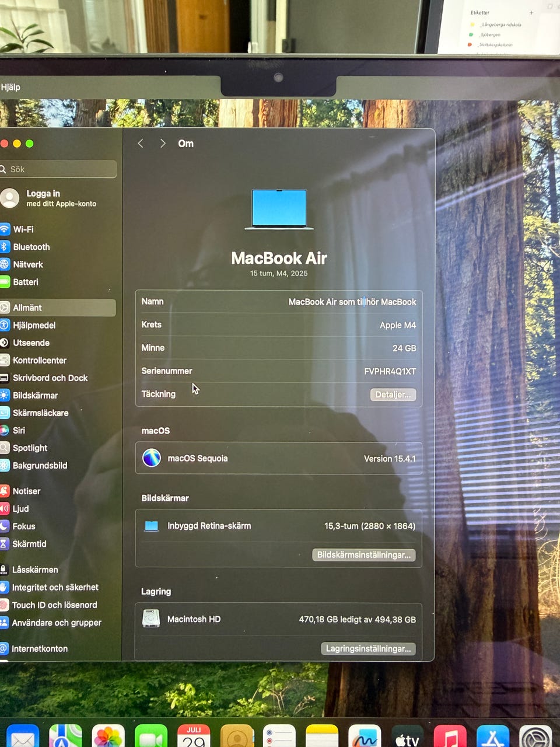Open Skärmtid in the sidebar
560x747 pixels.
coord(23,543)
